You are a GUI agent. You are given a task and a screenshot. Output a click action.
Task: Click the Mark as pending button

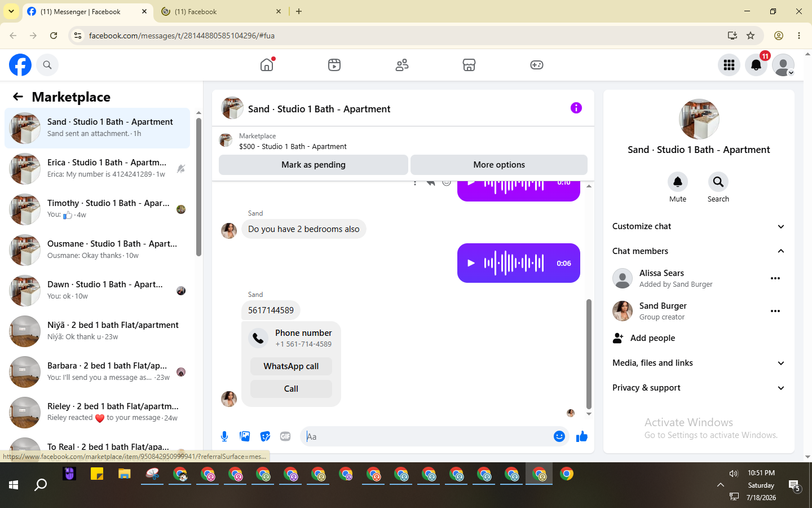pyautogui.click(x=314, y=165)
